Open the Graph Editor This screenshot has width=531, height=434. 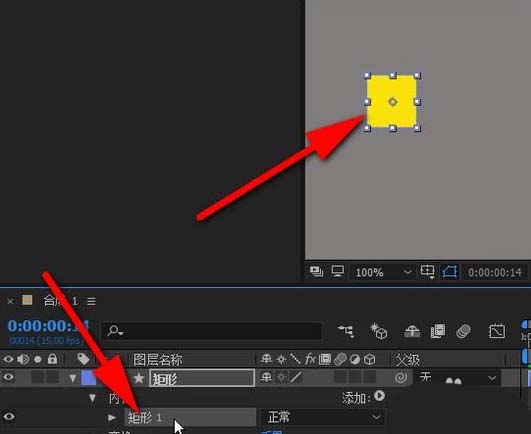point(497,331)
